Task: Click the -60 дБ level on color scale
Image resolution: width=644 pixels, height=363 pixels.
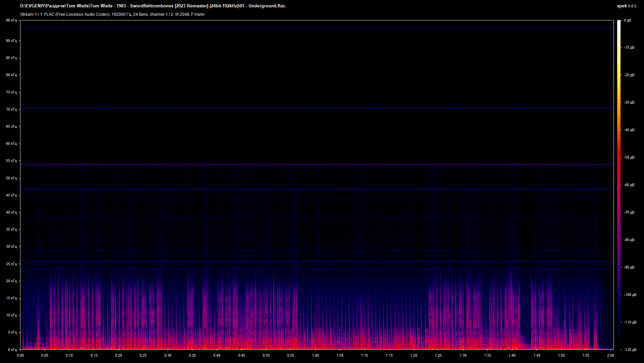Action: (629, 185)
